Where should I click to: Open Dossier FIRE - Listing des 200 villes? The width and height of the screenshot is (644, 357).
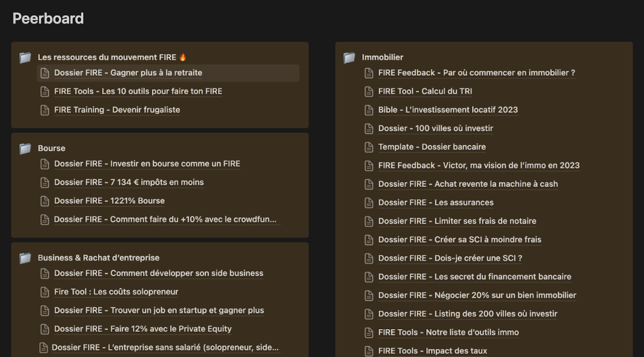click(x=468, y=314)
